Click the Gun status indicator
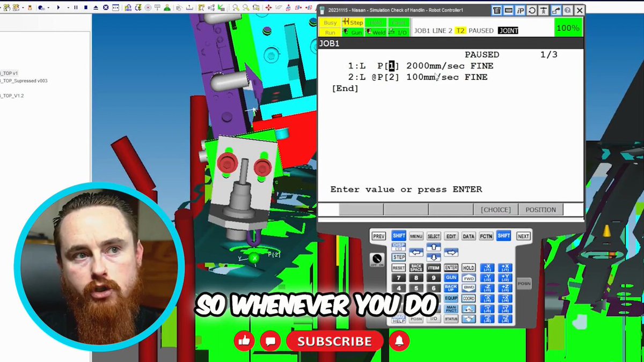Image resolution: width=644 pixels, height=362 pixels. [353, 32]
